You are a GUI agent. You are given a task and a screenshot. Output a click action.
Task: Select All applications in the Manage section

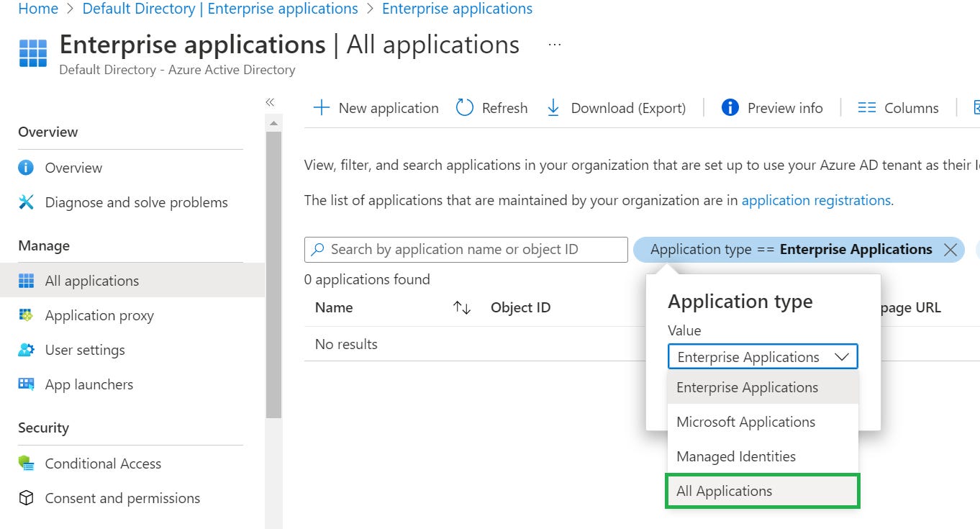coord(132,281)
